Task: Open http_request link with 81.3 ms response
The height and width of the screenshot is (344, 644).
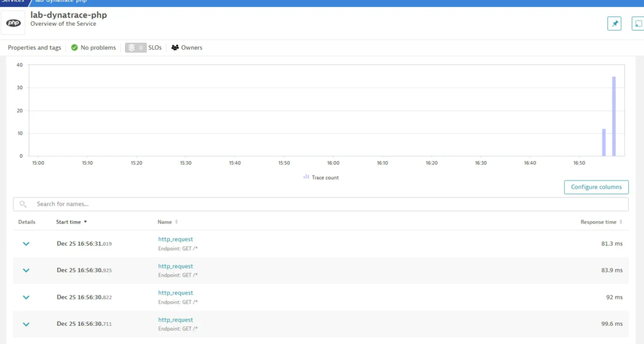Action: point(175,240)
